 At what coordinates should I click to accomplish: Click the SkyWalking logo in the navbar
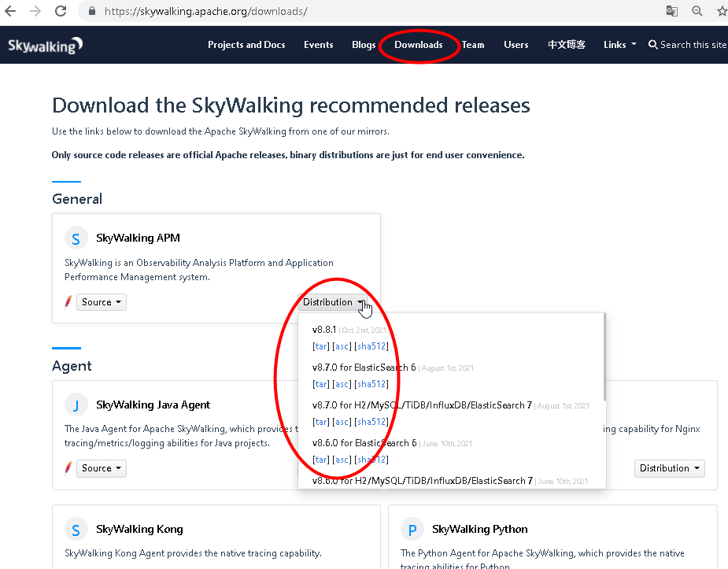[x=45, y=45]
